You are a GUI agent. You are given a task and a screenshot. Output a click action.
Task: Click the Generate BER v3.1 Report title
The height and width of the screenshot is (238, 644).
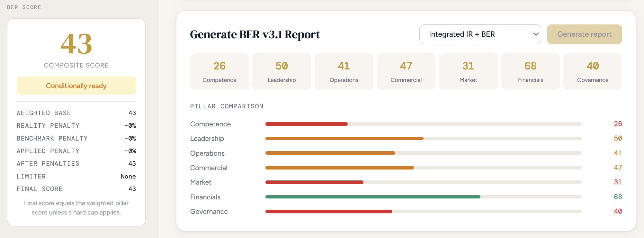pyautogui.click(x=255, y=34)
